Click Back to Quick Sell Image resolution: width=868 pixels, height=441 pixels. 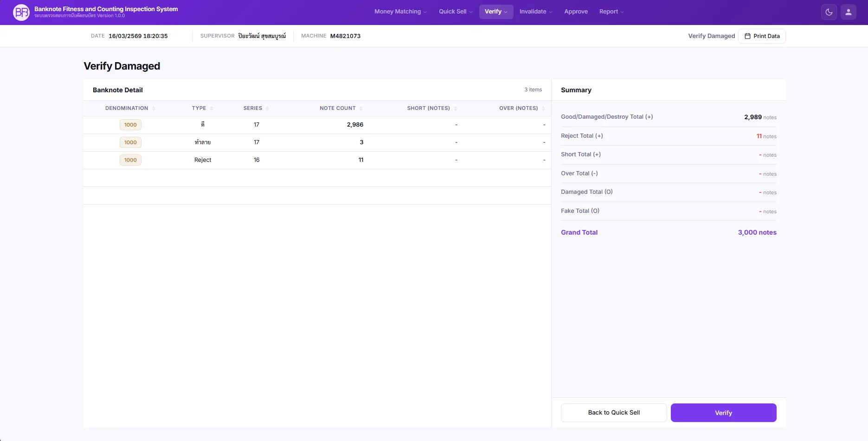613,412
